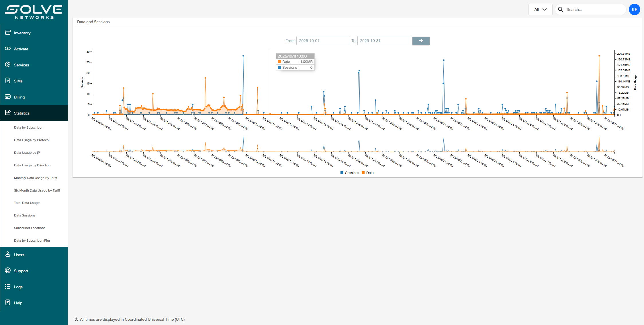
Task: Click the From date input field
Action: [323, 41]
